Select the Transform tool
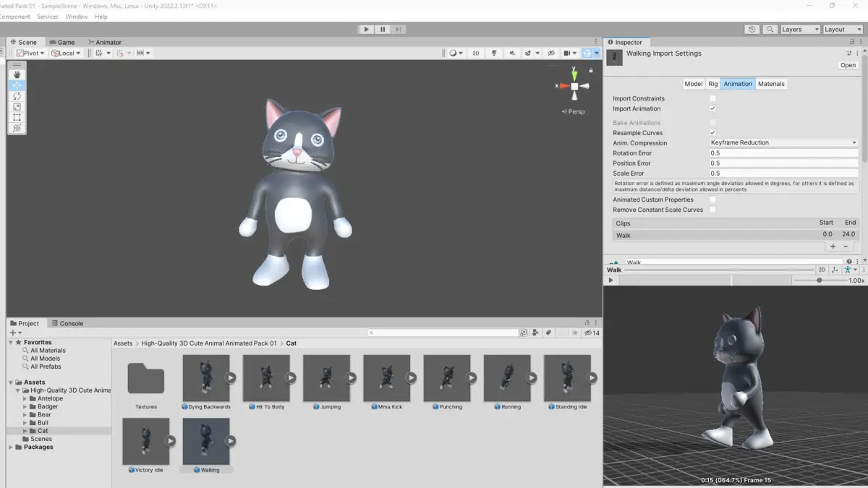Viewport: 868px width, 488px height. tap(17, 128)
